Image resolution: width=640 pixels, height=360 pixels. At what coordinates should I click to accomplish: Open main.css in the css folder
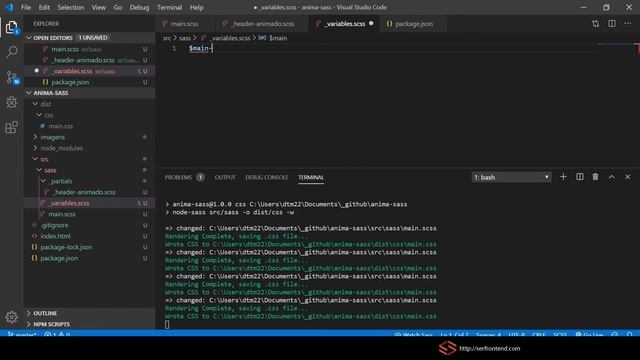click(x=90, y=126)
